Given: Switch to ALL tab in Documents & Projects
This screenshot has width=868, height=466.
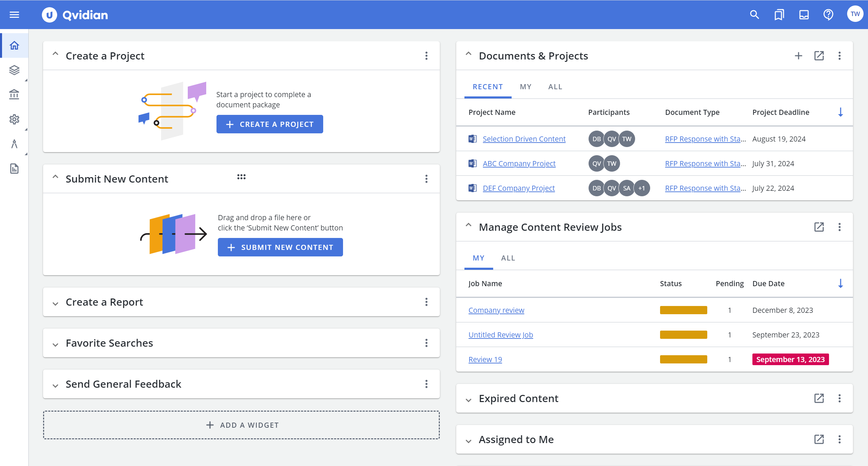Looking at the screenshot, I should 555,87.
